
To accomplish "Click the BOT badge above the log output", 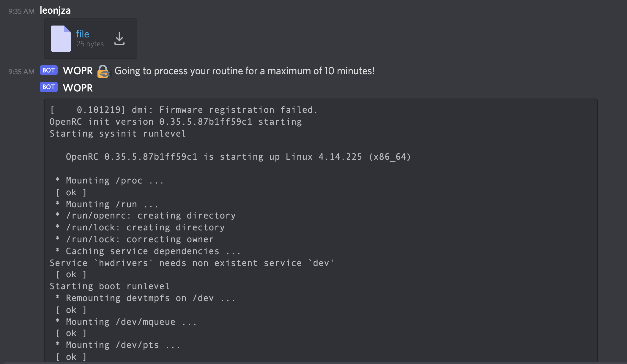I will pyautogui.click(x=49, y=87).
